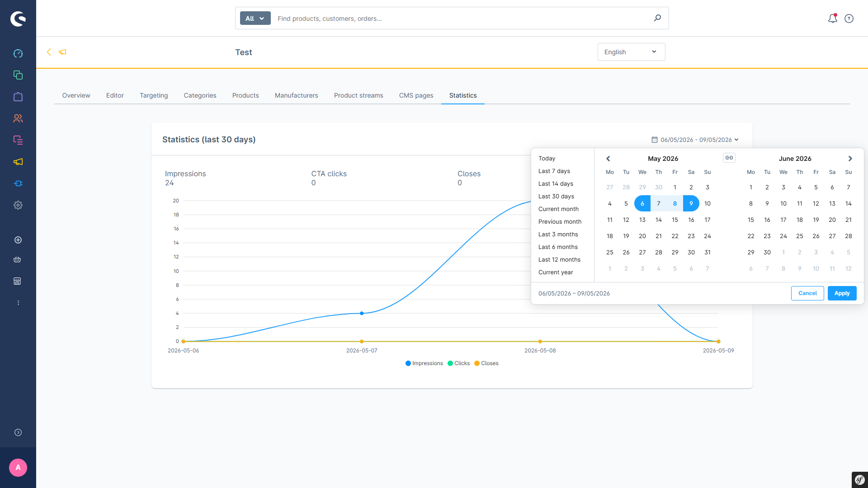Toggle Impressions series in chart legend
Viewport: 868px width, 488px height.
pos(424,363)
